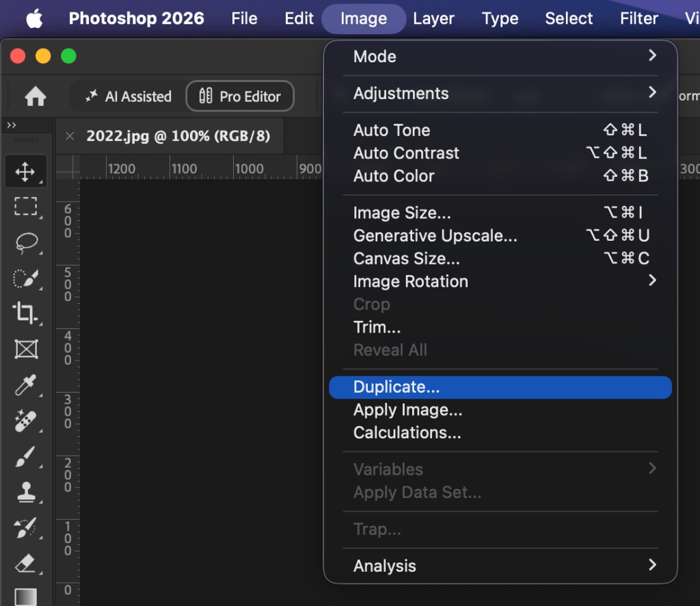The width and height of the screenshot is (700, 606).
Task: Switch to the 2022.jpg document tab
Action: point(178,135)
